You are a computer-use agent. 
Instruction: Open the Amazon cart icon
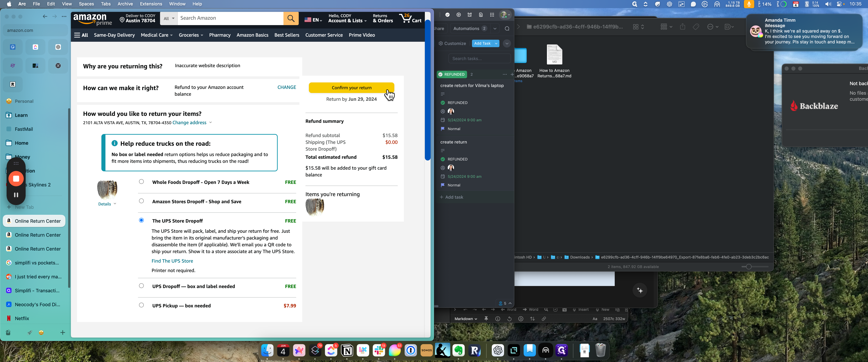pos(410,18)
